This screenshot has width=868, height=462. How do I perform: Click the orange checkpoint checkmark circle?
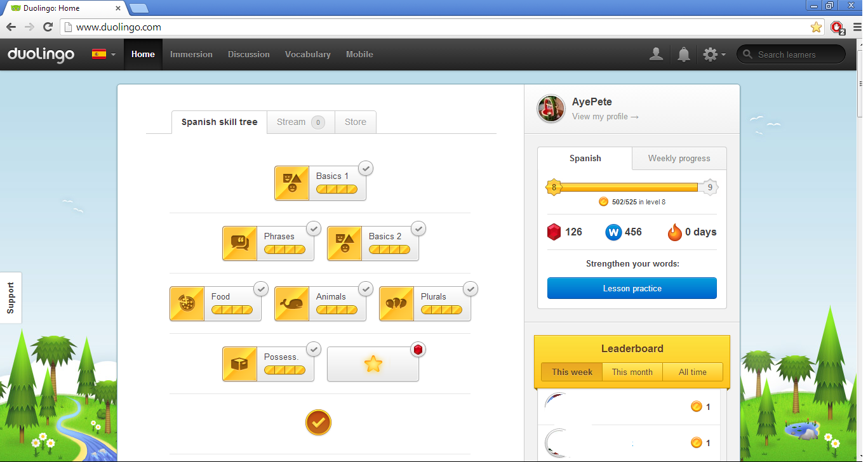tap(319, 422)
